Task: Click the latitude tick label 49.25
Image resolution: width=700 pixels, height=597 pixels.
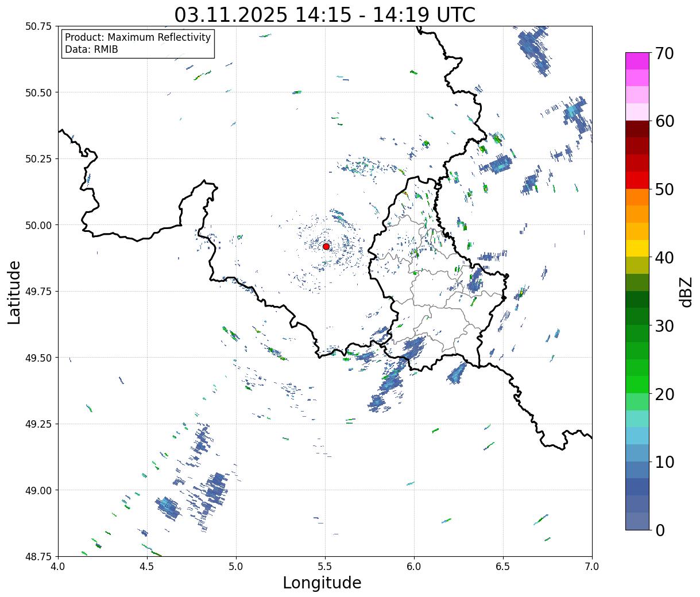Action: pos(38,424)
